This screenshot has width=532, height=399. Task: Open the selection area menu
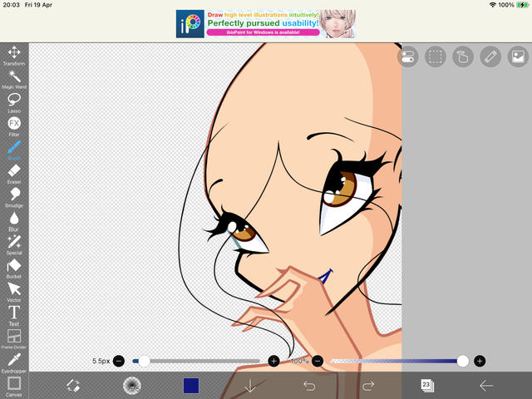[x=436, y=57]
